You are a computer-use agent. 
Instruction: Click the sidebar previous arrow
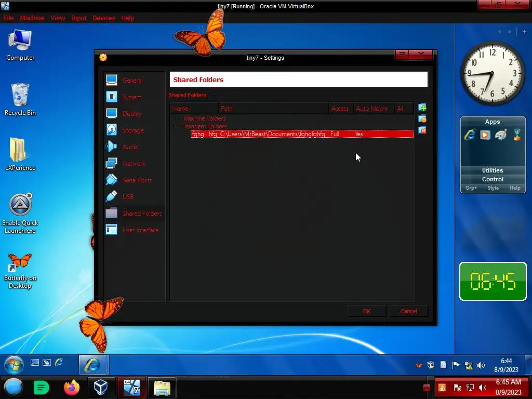pos(500,32)
